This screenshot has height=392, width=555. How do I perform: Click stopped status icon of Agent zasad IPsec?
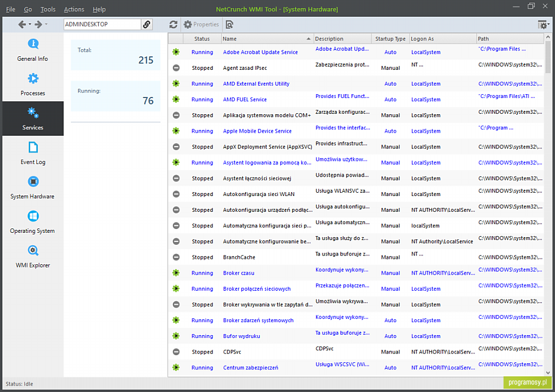[x=176, y=68]
